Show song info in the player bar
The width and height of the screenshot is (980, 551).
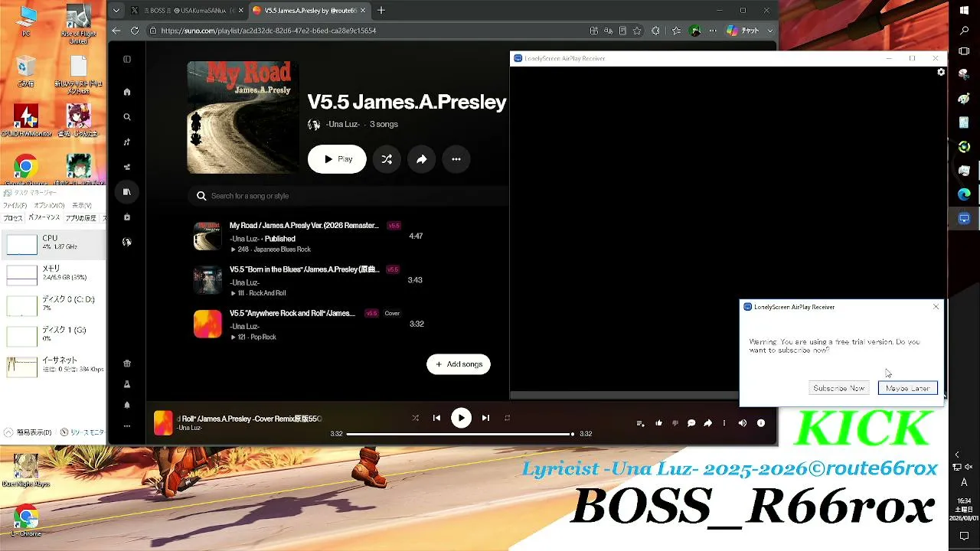pos(761,423)
